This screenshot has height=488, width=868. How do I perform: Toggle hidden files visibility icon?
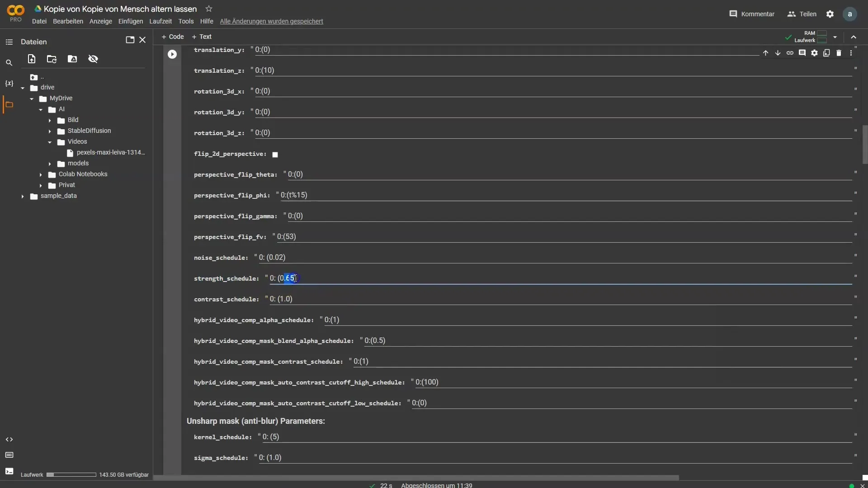pyautogui.click(x=93, y=59)
